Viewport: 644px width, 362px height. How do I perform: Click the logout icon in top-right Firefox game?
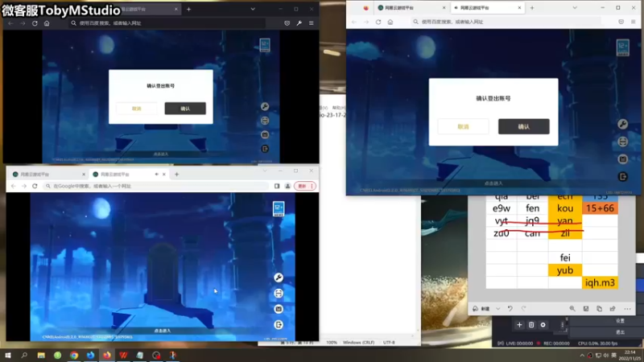[x=622, y=176]
